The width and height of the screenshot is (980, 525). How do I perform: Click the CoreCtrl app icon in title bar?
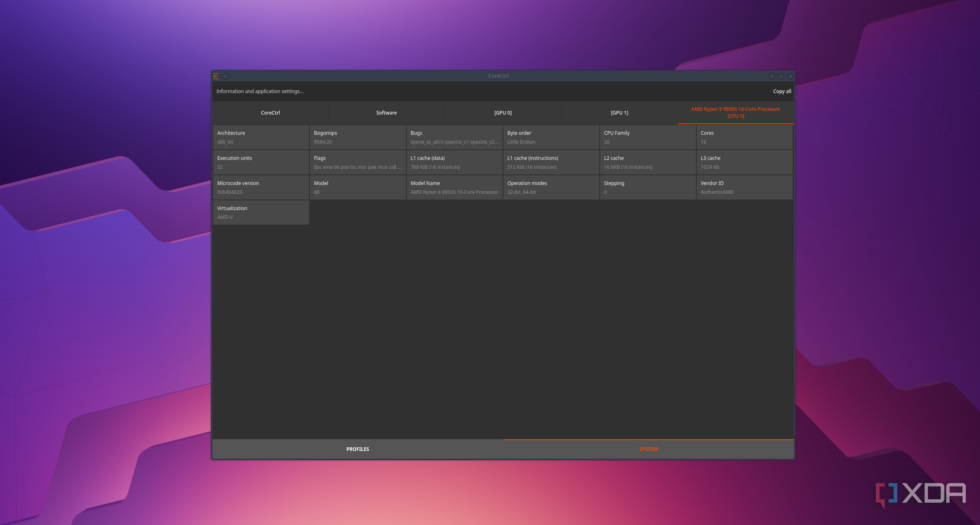click(x=216, y=76)
